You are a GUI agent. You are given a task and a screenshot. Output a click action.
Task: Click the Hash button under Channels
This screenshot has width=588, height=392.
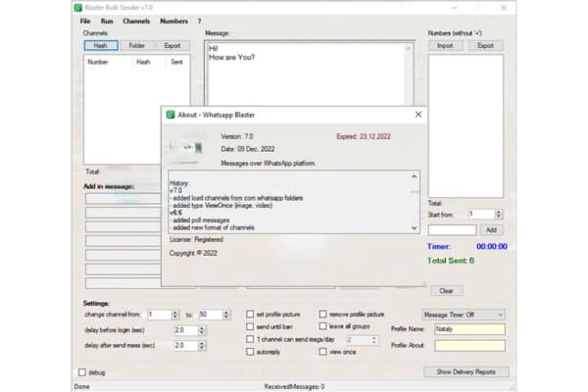pos(100,45)
